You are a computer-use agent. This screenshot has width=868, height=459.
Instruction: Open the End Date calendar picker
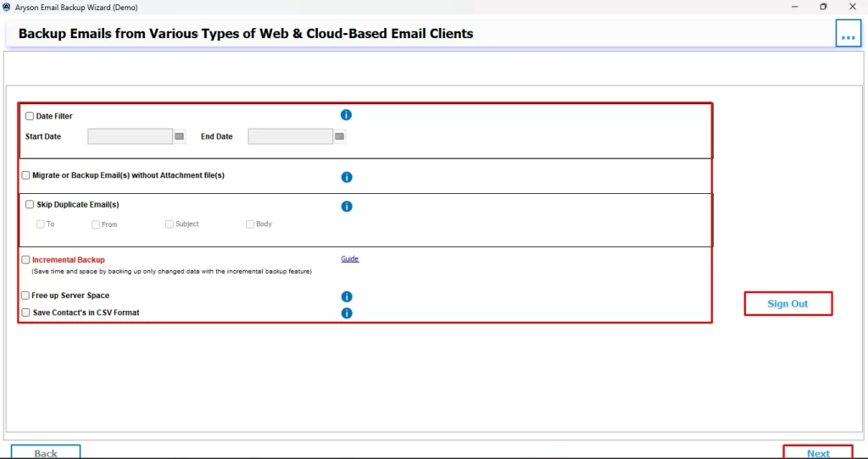(339, 136)
